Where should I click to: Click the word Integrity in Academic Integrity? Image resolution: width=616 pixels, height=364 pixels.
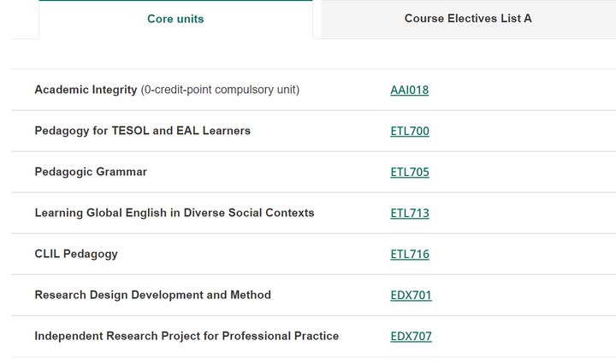pos(115,90)
